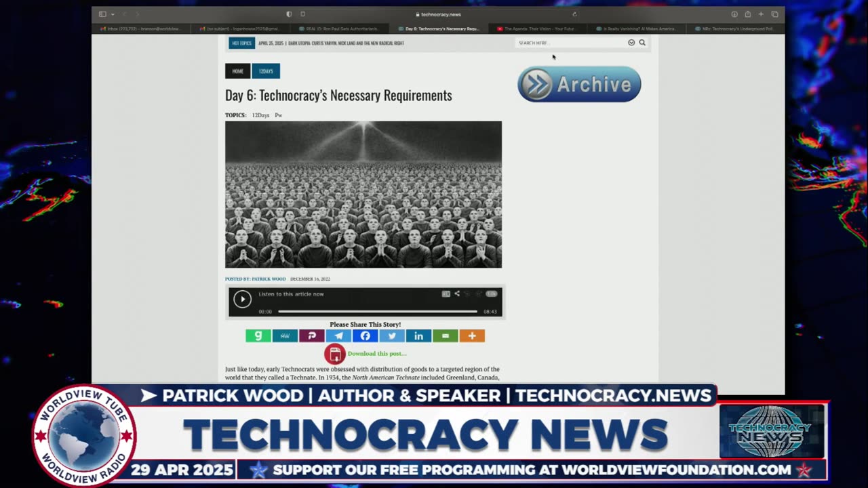The width and height of the screenshot is (868, 488).
Task: Switch to 'Is Reality Vanishing?' tab
Action: click(x=636, y=29)
